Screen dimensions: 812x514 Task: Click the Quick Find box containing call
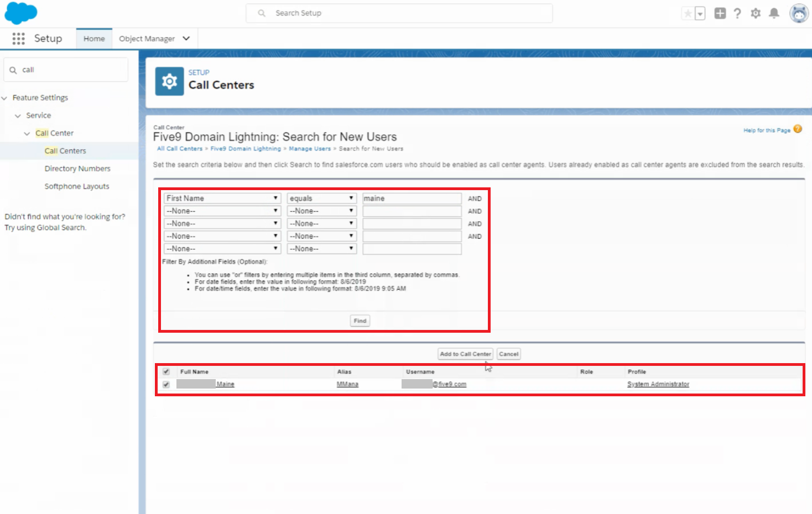coord(66,70)
